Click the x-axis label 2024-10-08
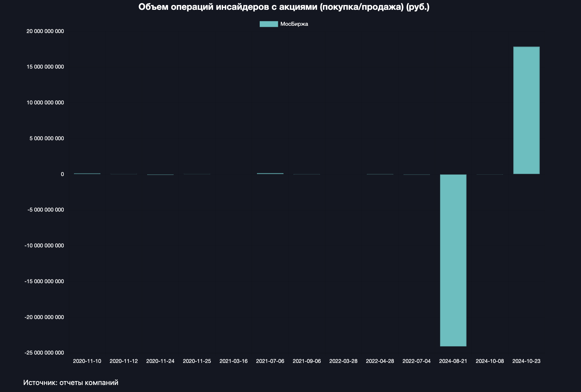The image size is (581, 392). click(490, 361)
